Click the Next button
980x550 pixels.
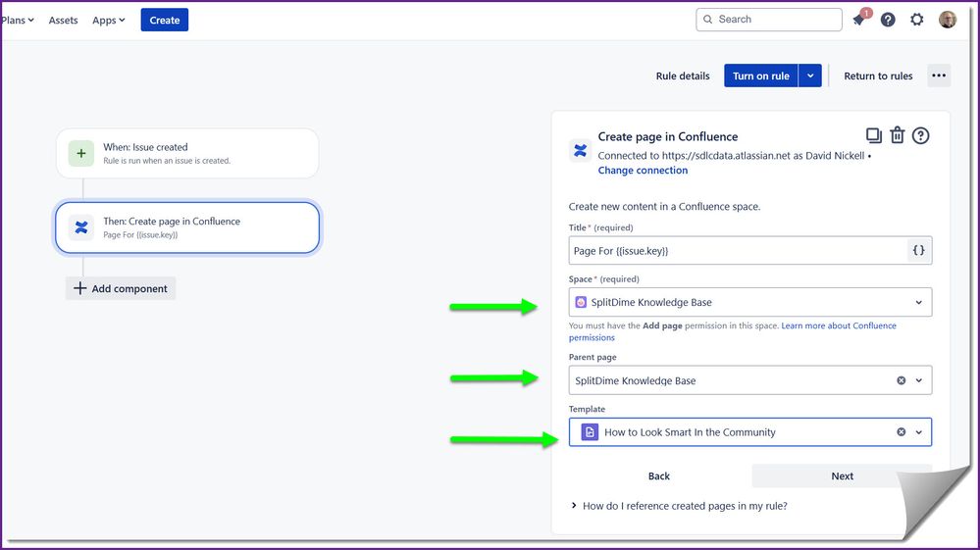point(842,475)
